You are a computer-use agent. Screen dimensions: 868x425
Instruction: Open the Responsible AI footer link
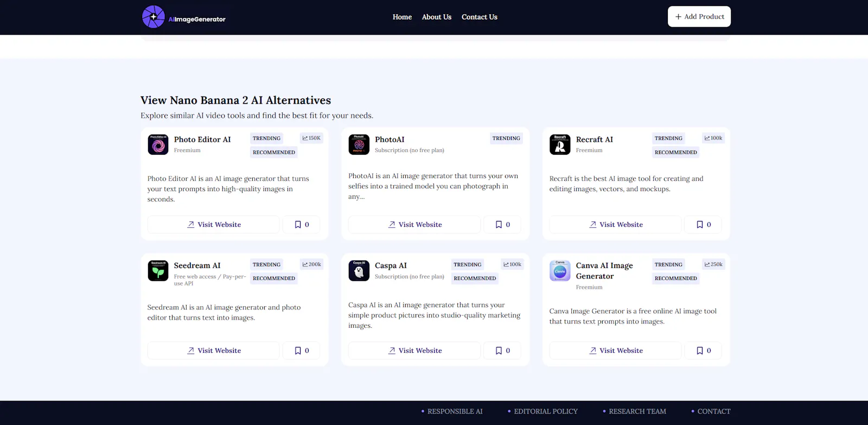(x=455, y=411)
